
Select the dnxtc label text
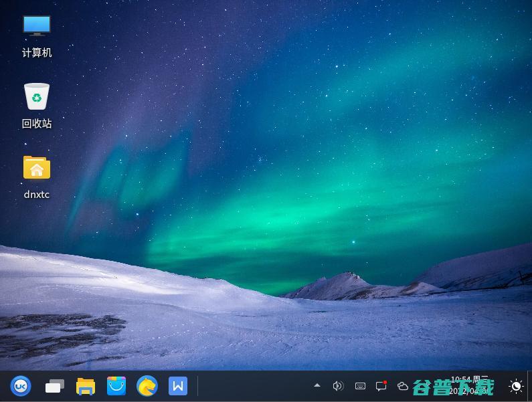tap(37, 195)
